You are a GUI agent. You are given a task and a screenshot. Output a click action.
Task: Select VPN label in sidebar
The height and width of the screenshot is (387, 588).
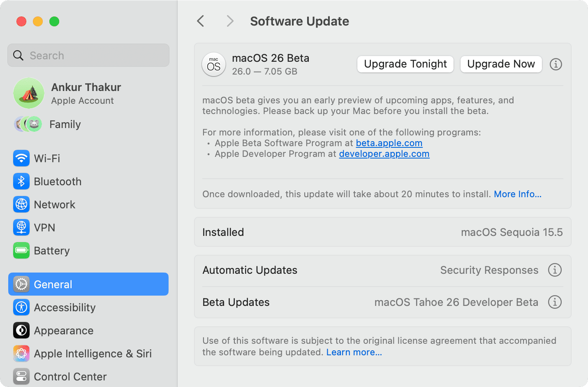pos(44,227)
